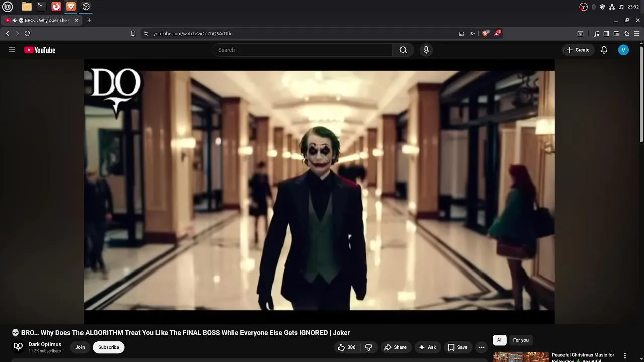Open the system tray music note applet
The image size is (644, 362).
click(621, 7)
